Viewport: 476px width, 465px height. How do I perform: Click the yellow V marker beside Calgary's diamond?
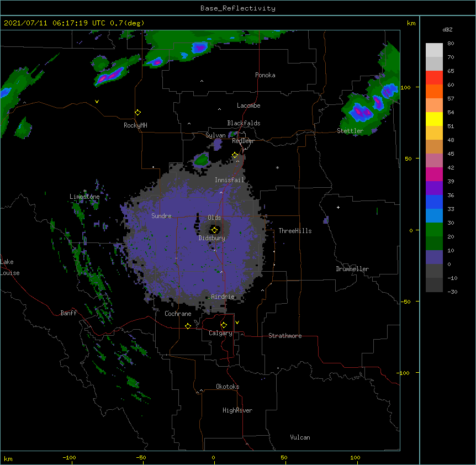(x=237, y=323)
